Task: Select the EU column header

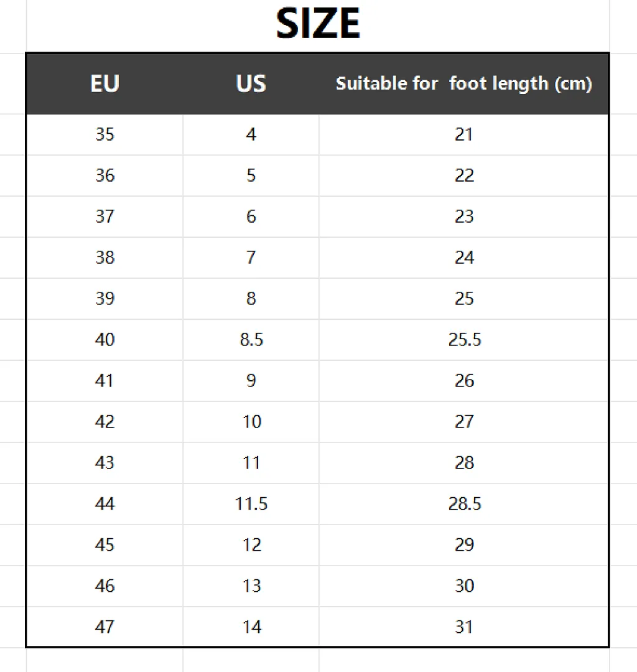Action: [x=105, y=83]
